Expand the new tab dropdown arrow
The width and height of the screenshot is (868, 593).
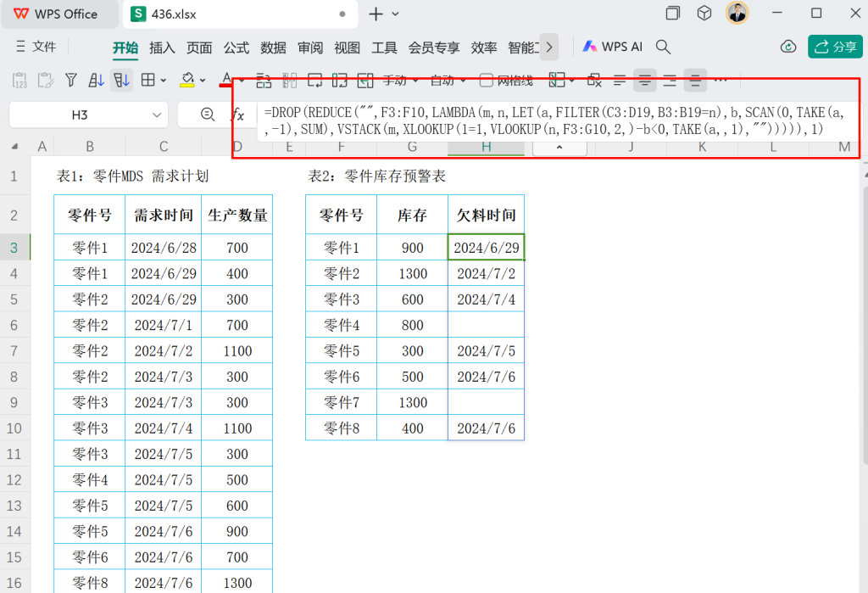pos(395,14)
